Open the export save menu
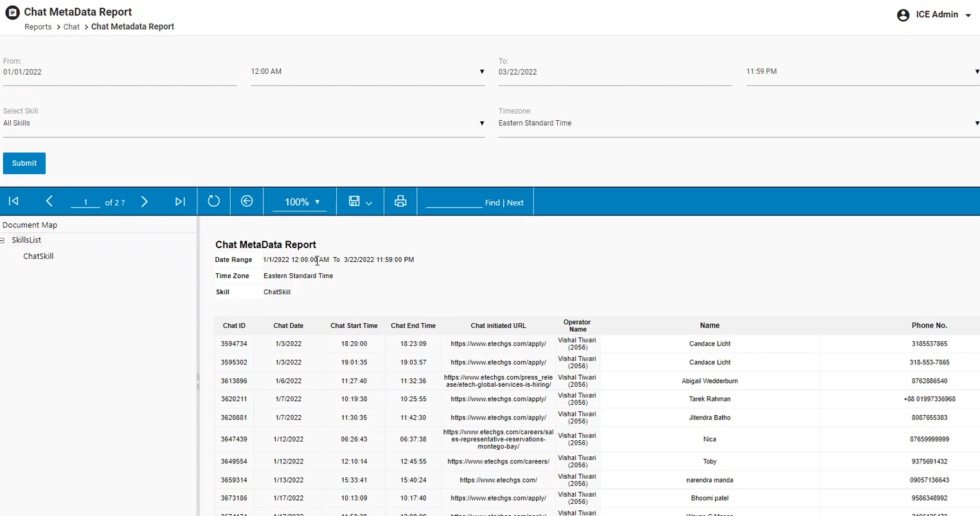Viewport: 980px width, 516px height. click(360, 202)
